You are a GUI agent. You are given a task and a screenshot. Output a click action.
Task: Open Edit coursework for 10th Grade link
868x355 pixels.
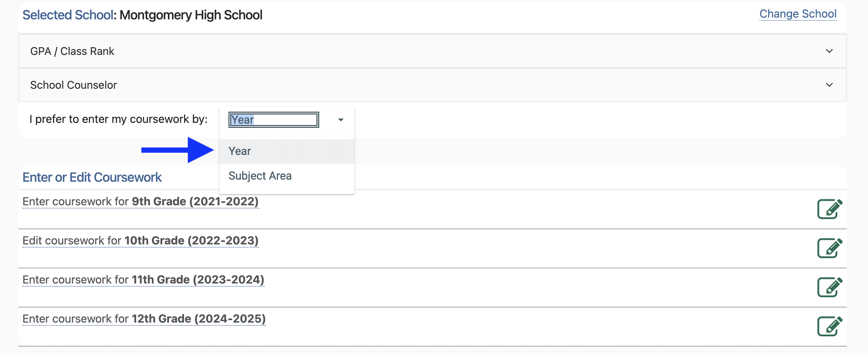140,241
